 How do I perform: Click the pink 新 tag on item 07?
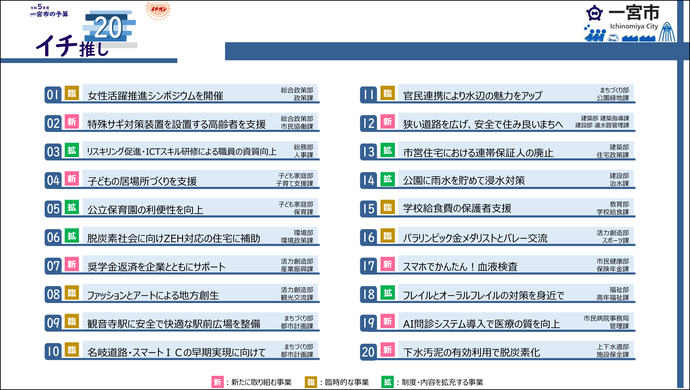click(x=72, y=264)
